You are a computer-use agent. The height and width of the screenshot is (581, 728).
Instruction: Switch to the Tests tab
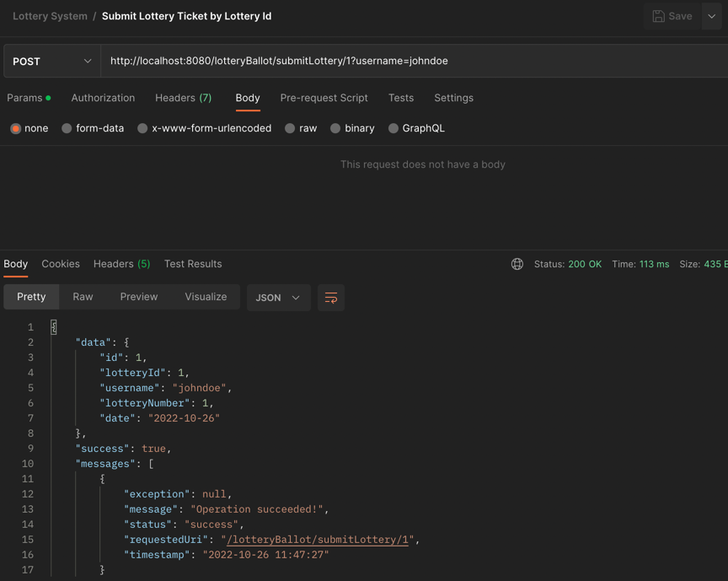click(x=401, y=98)
